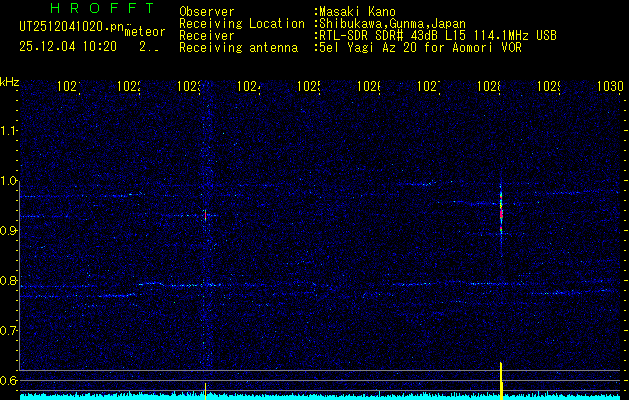Click the 1024 time axis label
This screenshot has width=629, height=400.
click(x=249, y=87)
